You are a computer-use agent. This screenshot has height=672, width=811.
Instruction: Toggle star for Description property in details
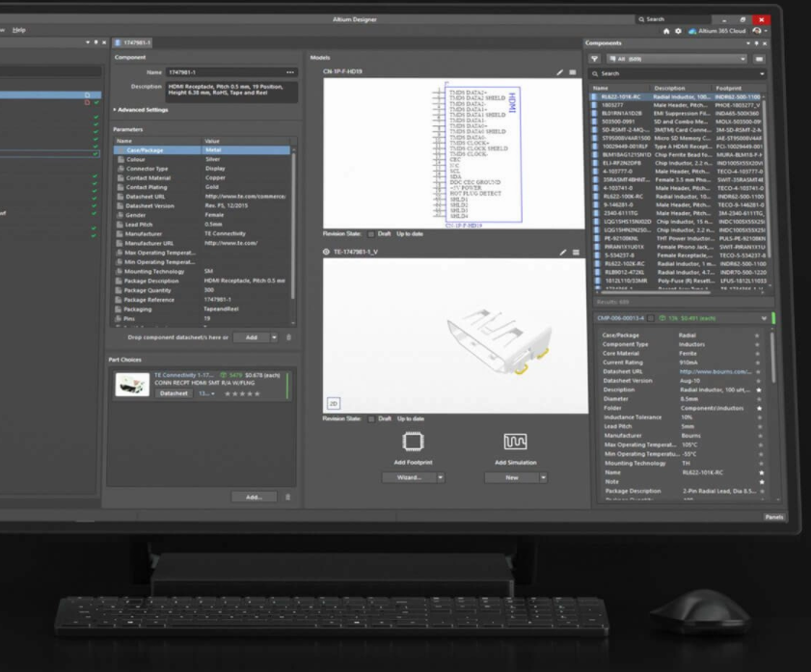pyautogui.click(x=759, y=390)
